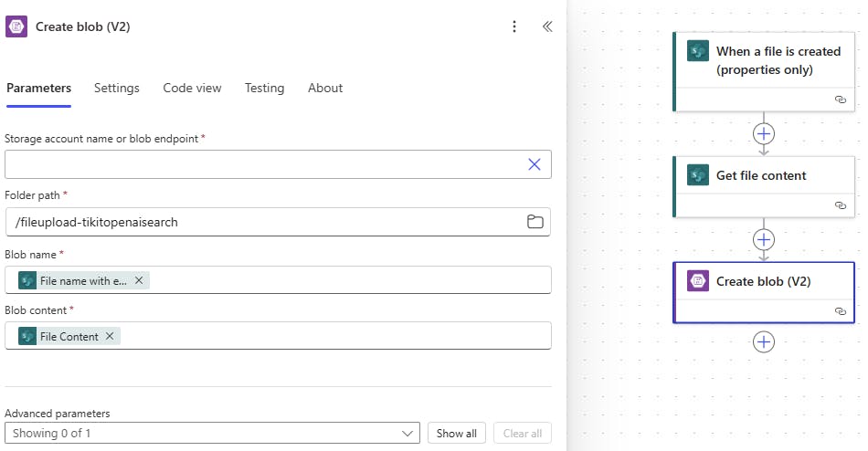This screenshot has width=868, height=451.
Task: Add a step after the trigger node
Action: pos(764,133)
